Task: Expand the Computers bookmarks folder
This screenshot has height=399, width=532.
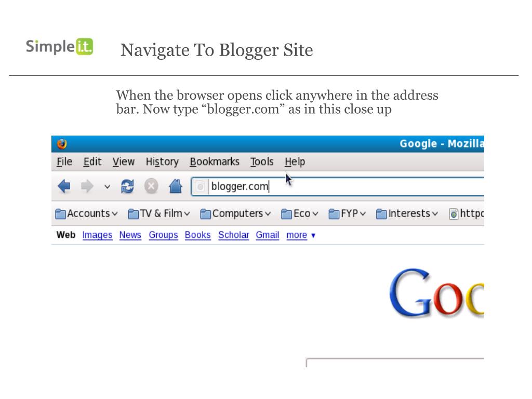Action: (235, 214)
